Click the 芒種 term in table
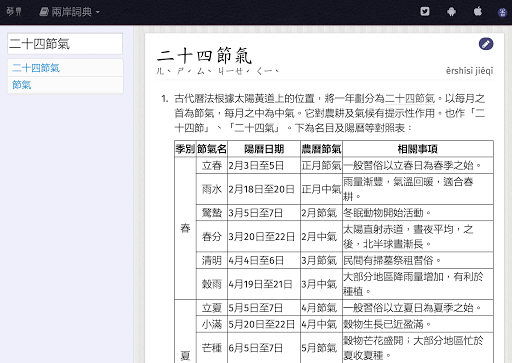The height and width of the screenshot is (363, 512). pyautogui.click(x=212, y=348)
